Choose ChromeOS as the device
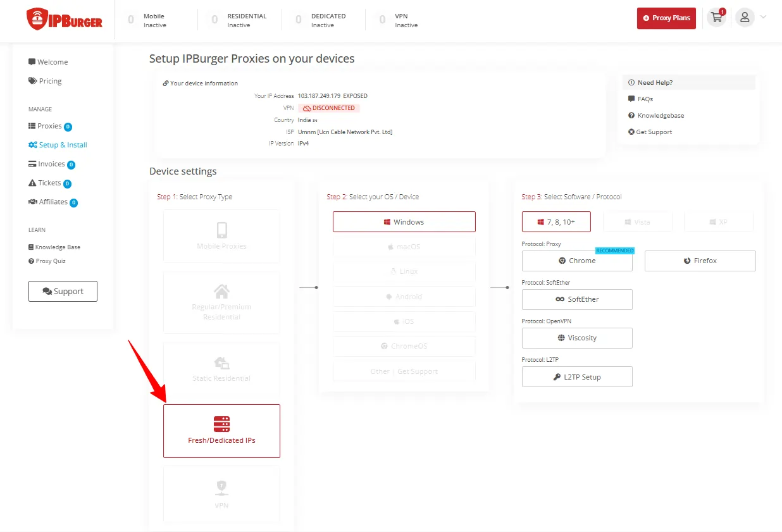 pos(404,346)
